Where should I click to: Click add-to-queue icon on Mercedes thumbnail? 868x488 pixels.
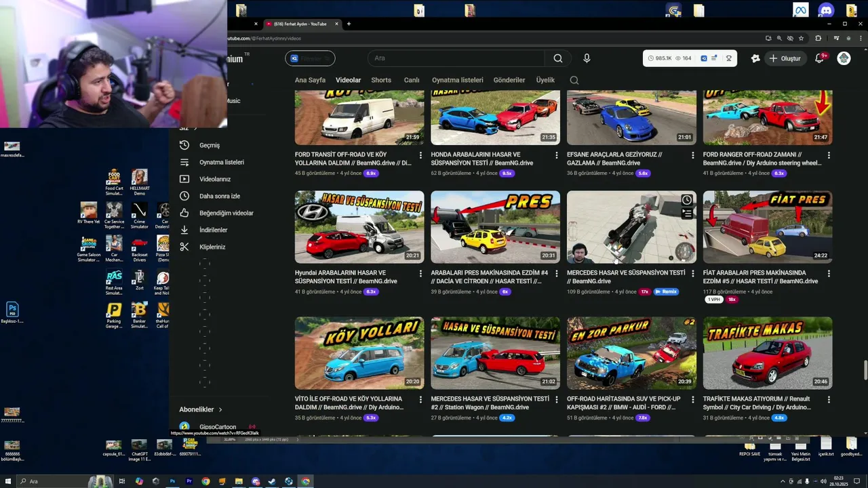[x=687, y=213]
